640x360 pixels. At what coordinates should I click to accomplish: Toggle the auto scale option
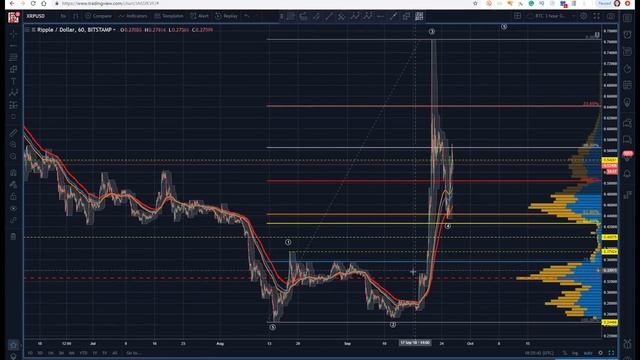[x=588, y=353]
